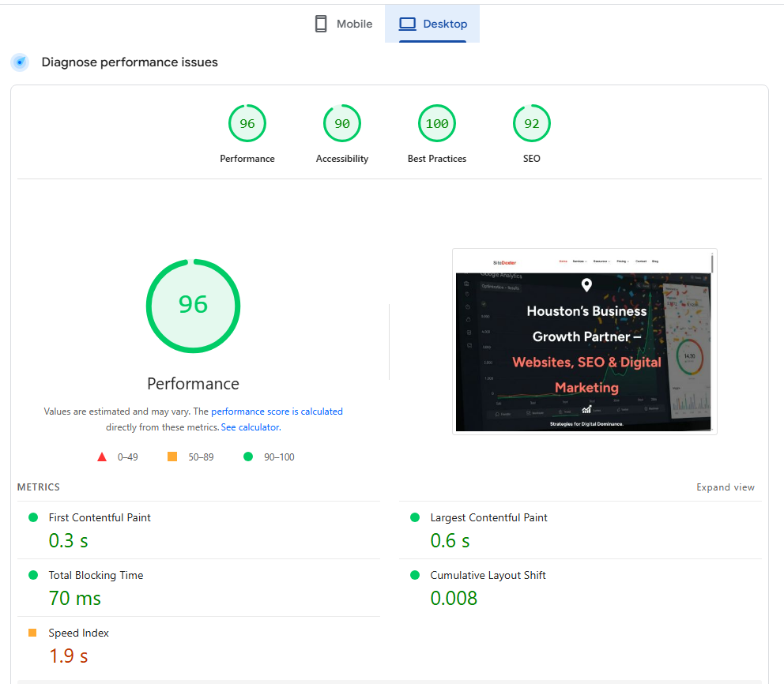Screen dimensions: 784x684
Task: Click the green circle 90–100 legend icon
Action: click(x=248, y=457)
